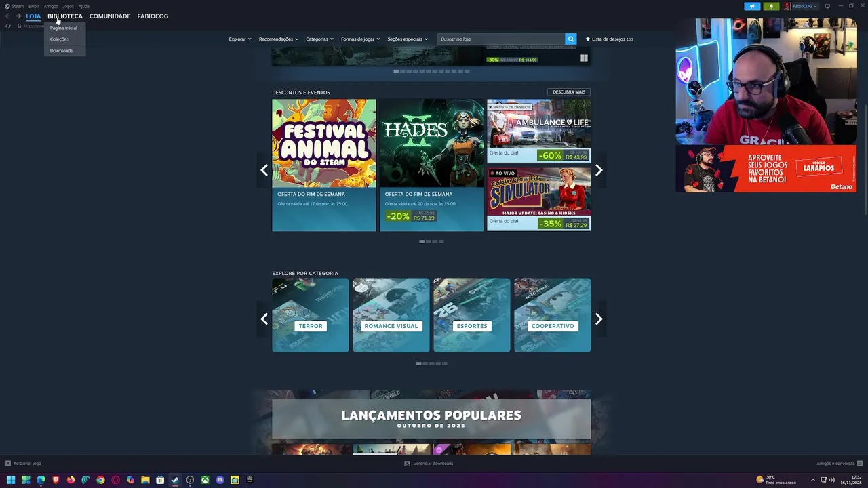Image resolution: width=868 pixels, height=488 pixels.
Task: Open Microsoft Edge from the taskbar
Action: pyautogui.click(x=41, y=480)
